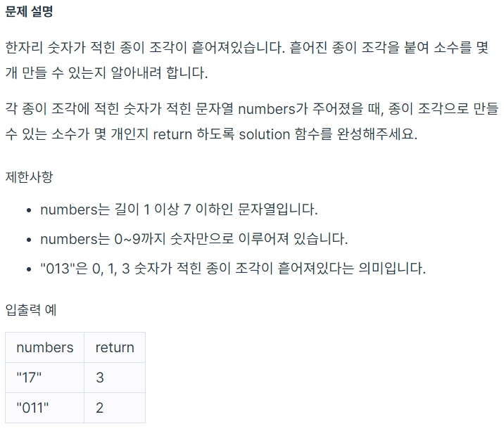Click the text 완성해주세요 at paragraph end

pyautogui.click(x=377, y=134)
